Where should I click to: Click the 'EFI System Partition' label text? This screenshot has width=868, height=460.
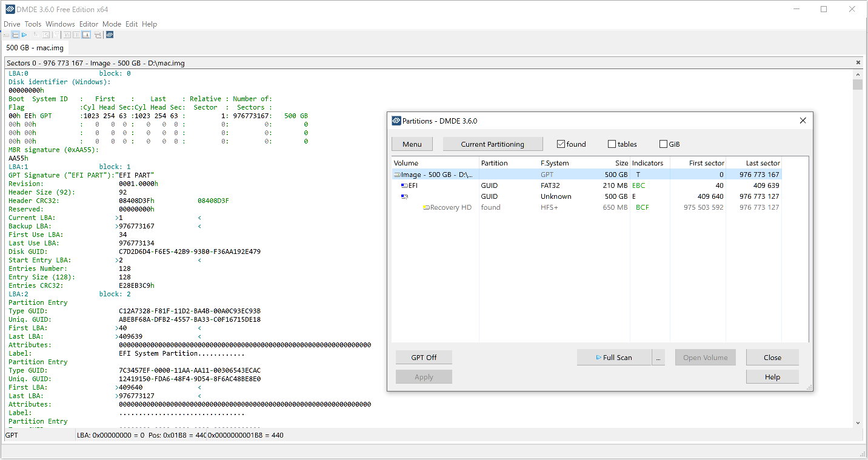point(158,353)
